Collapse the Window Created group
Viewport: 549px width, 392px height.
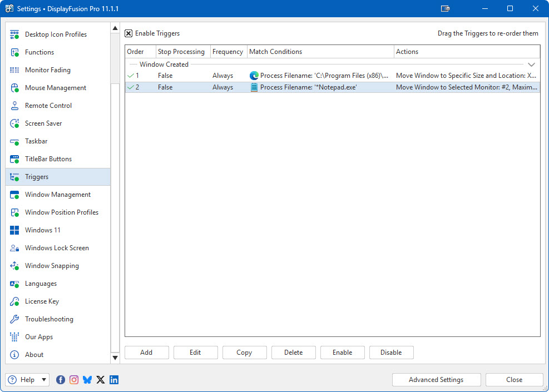click(x=531, y=64)
